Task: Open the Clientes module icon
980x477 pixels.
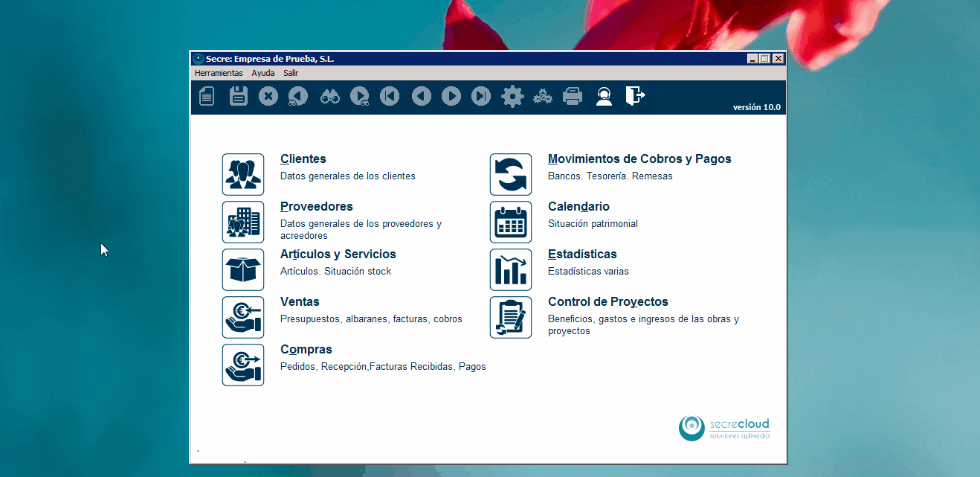Action: (x=243, y=174)
